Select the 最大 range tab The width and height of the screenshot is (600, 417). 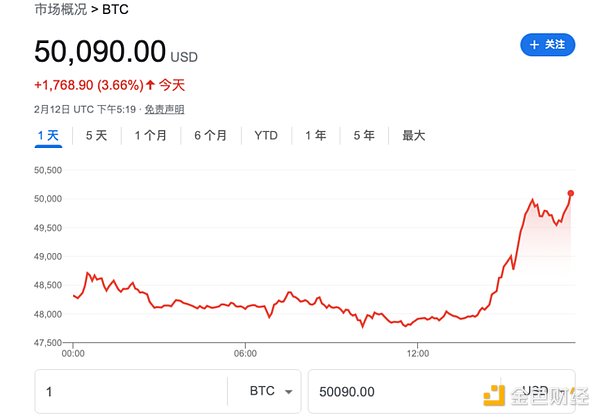click(413, 135)
